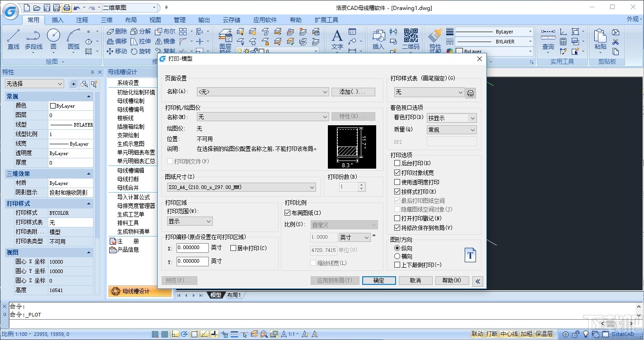
Task: Click the Print icon in quick access toolbar
Action: pyautogui.click(x=67, y=8)
